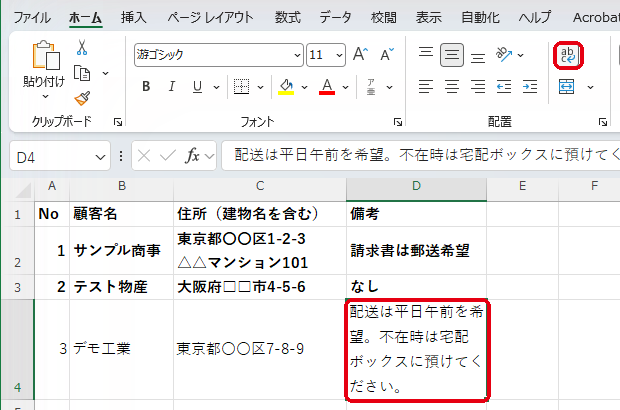Viewport: 620px width, 410px height.
Task: Click the Name Box showing D4
Action: [60, 156]
